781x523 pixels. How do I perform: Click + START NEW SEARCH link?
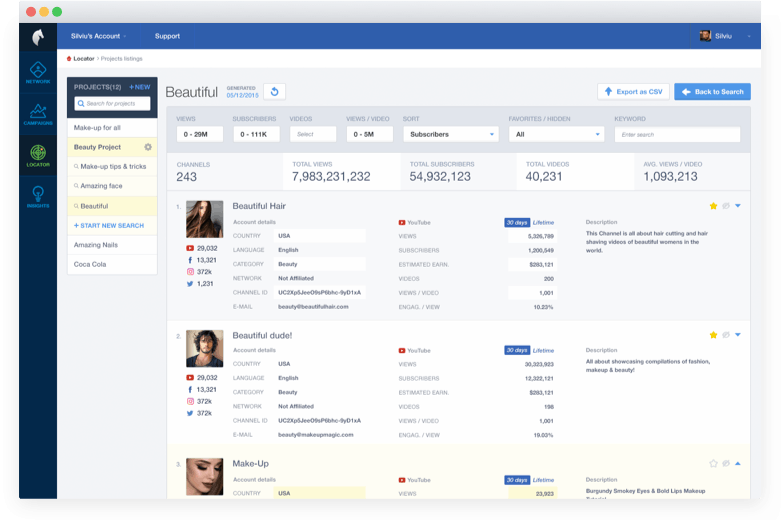(109, 226)
